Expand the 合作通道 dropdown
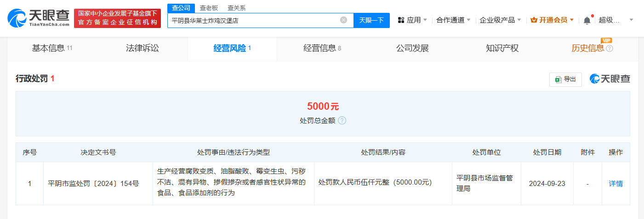 [453, 20]
